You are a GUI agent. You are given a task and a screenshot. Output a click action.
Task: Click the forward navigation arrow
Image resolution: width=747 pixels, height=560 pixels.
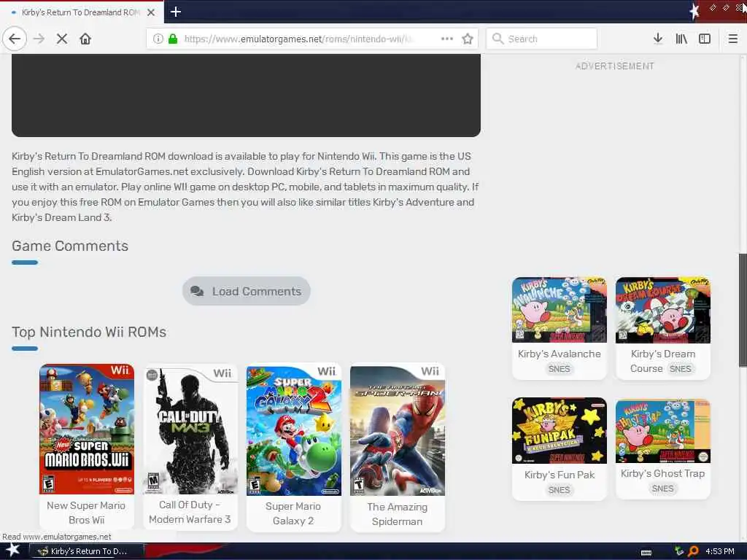[x=39, y=39]
